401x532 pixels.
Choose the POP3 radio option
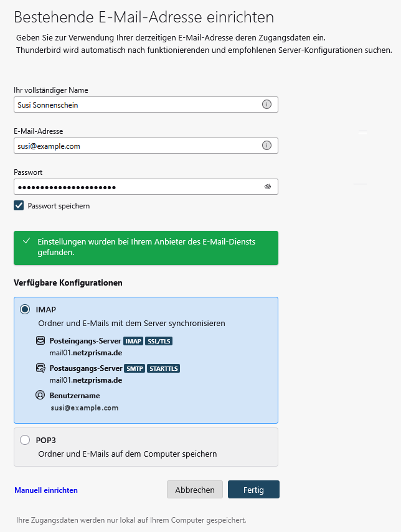coord(25,440)
